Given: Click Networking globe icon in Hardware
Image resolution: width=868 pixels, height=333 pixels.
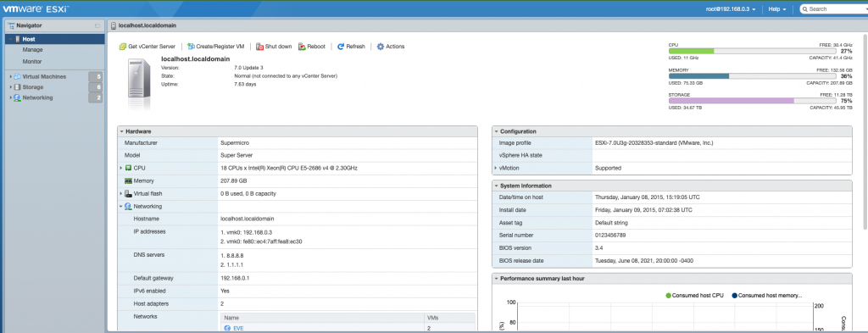Looking at the screenshot, I should 128,207.
